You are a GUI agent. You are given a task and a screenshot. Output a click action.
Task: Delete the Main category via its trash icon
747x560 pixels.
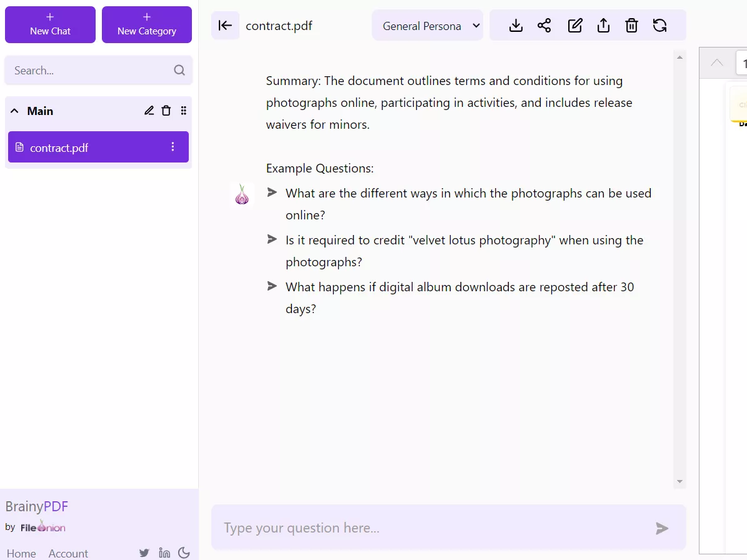(x=166, y=110)
